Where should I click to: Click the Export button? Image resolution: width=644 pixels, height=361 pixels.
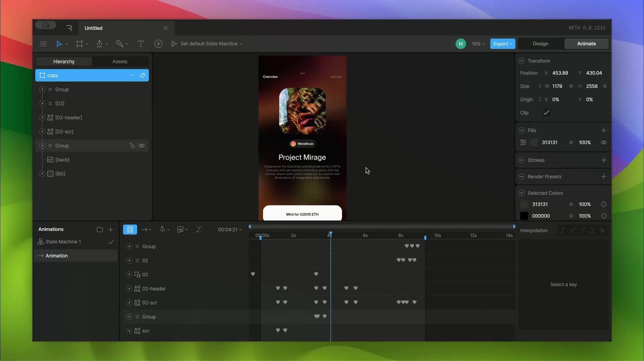tap(503, 44)
